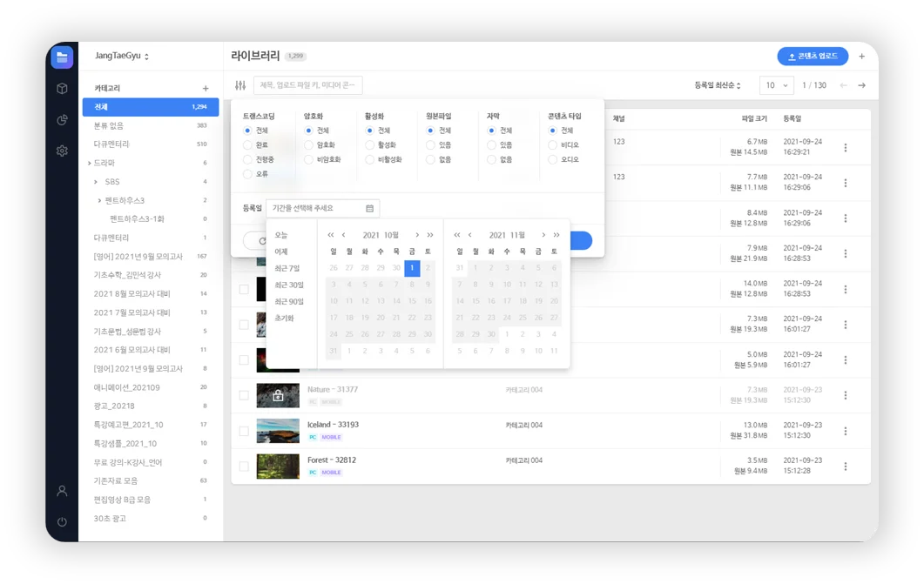The image size is (924, 584).
Task: Open more options for Forest - 32812 row
Action: pos(846,467)
